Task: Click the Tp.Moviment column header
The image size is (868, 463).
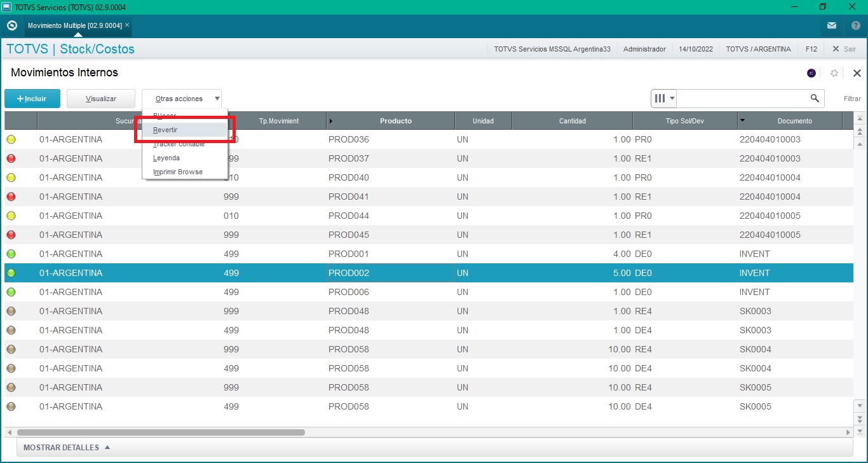Action: tap(279, 121)
